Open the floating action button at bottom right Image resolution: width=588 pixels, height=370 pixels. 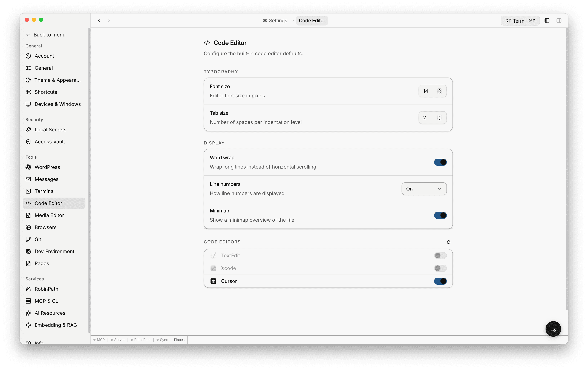tap(553, 329)
